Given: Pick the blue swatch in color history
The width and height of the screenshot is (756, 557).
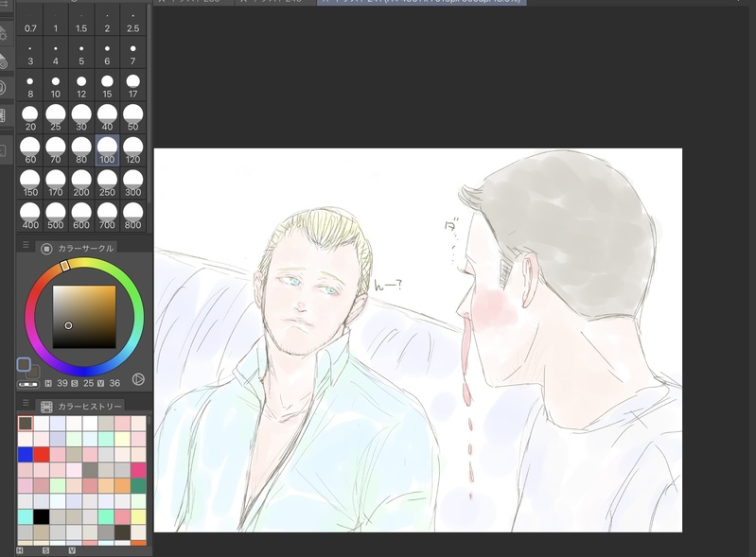Looking at the screenshot, I should (25, 454).
